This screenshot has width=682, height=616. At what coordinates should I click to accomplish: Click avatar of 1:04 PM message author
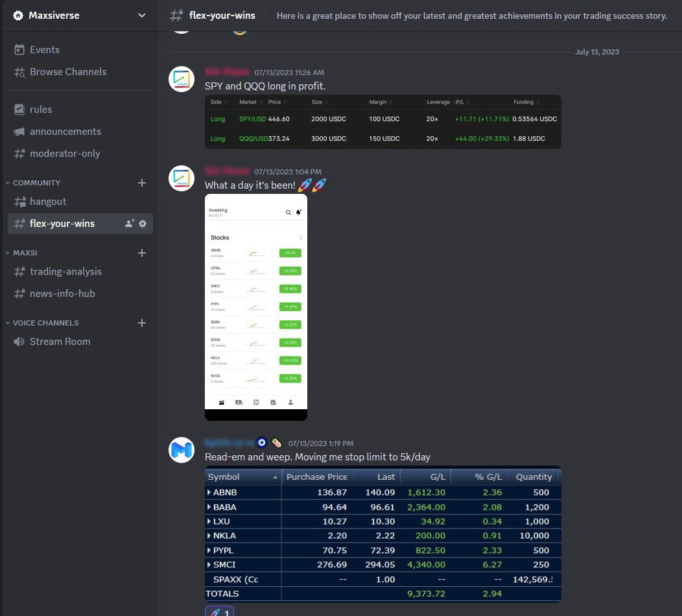[x=182, y=178]
